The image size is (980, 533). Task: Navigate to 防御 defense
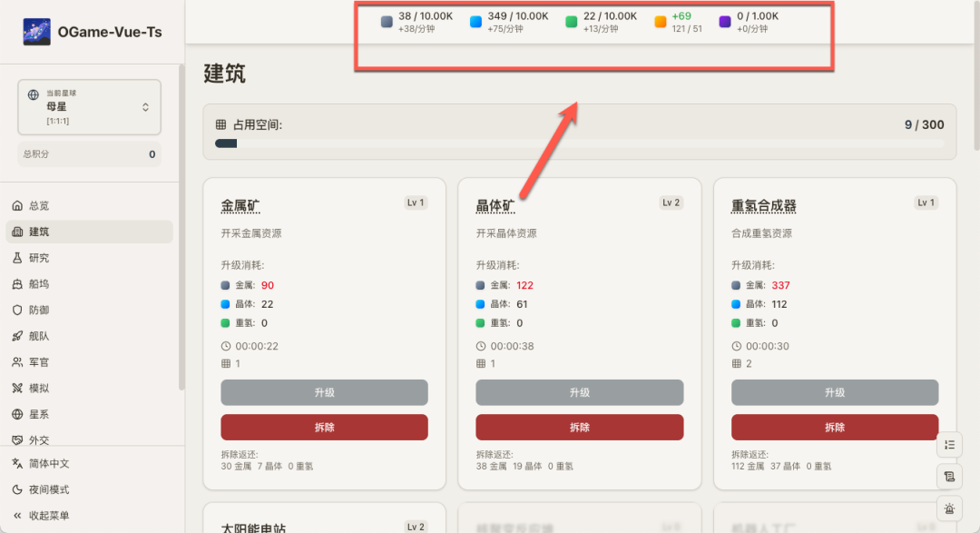click(89, 310)
